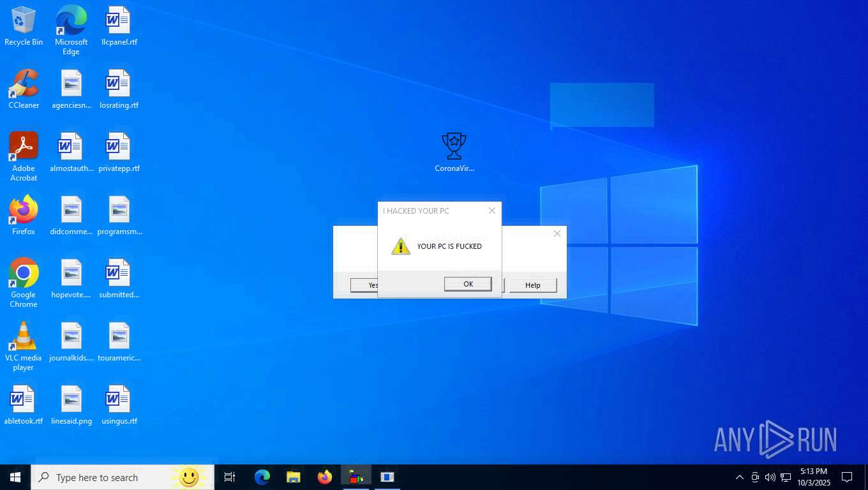
Task: Select the almostauth... document icon
Action: (71, 152)
